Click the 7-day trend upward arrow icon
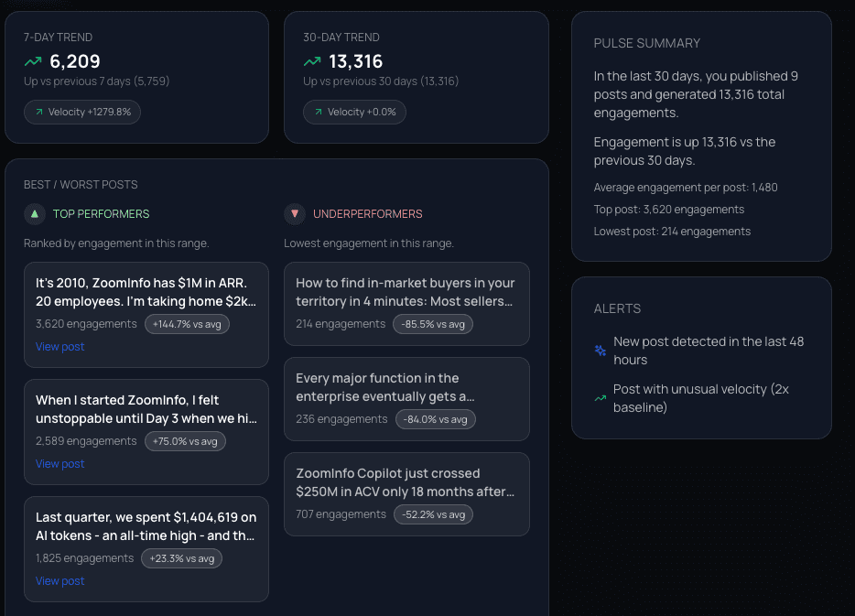The image size is (855, 616). (x=33, y=62)
